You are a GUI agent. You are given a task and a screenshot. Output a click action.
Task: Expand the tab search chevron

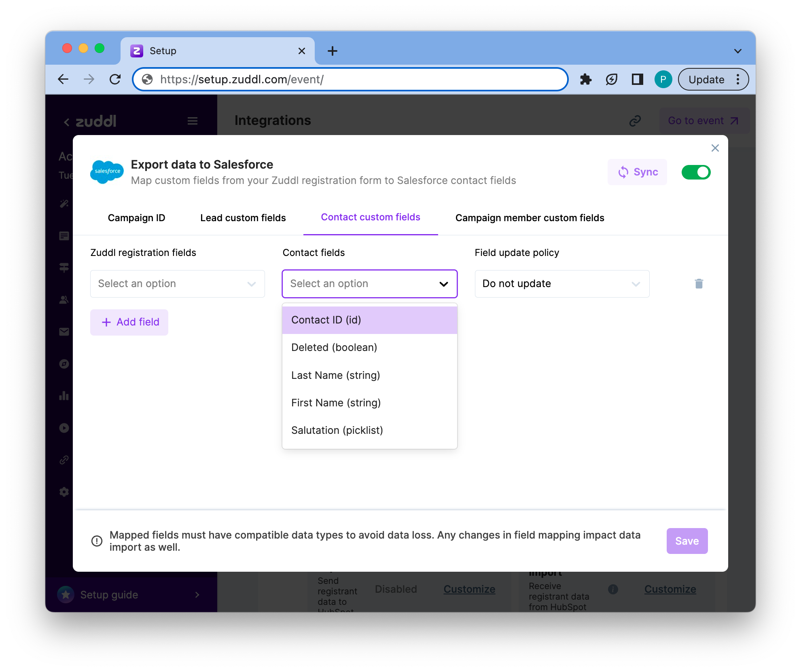pos(737,51)
